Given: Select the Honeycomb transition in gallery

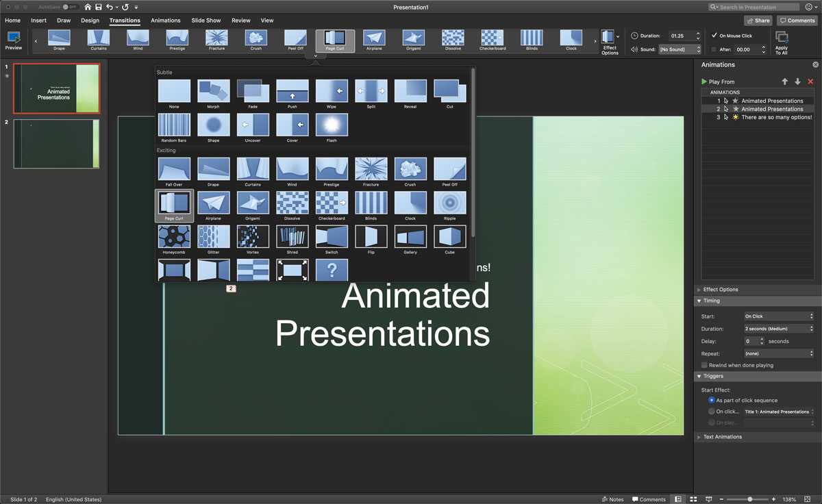Looking at the screenshot, I should point(174,236).
